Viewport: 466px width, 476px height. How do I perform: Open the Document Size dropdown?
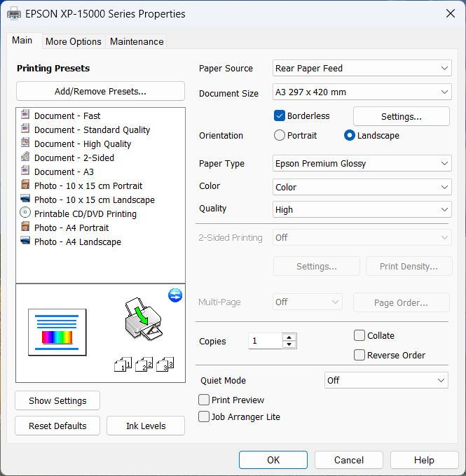click(x=362, y=92)
